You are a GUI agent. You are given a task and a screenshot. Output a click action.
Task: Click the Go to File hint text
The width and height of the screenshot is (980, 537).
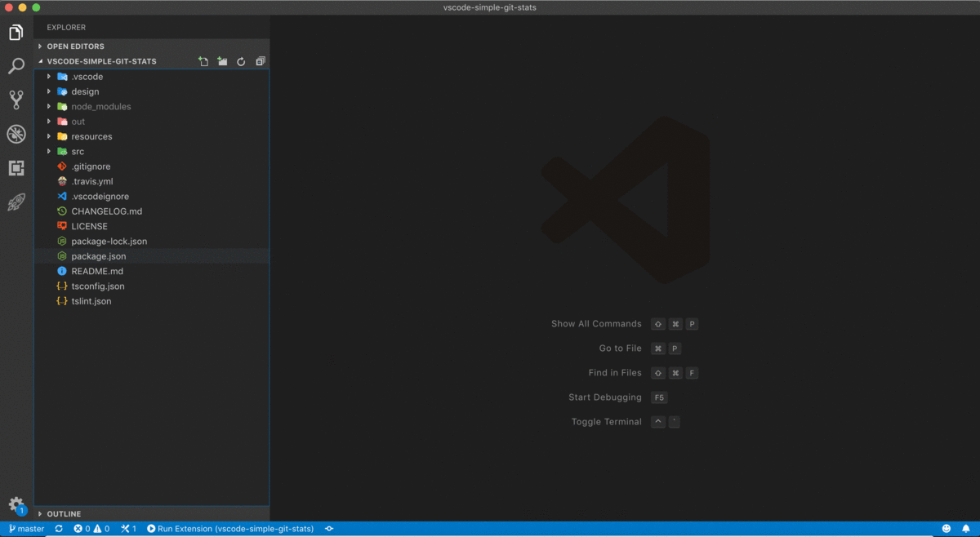(621, 348)
